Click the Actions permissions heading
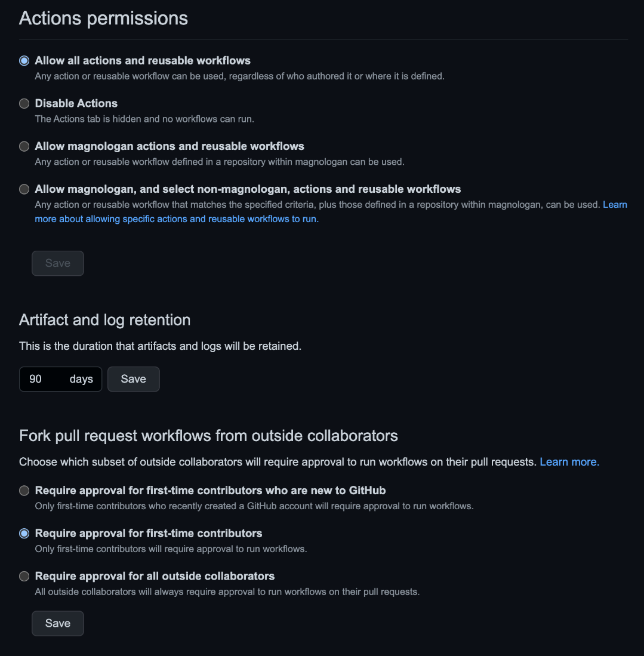Image resolution: width=644 pixels, height=656 pixels. coord(103,19)
